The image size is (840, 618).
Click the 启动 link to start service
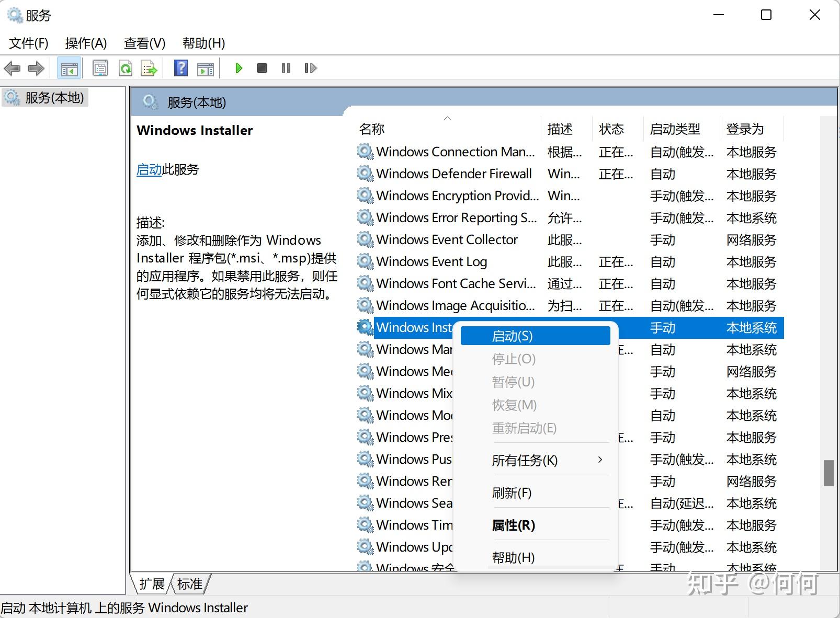149,169
